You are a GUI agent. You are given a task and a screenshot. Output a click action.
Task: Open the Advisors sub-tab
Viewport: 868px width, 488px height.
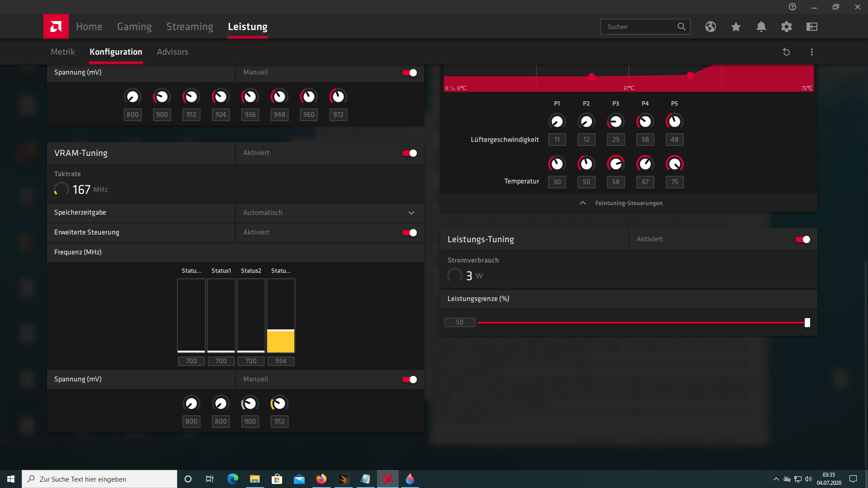[x=173, y=52]
